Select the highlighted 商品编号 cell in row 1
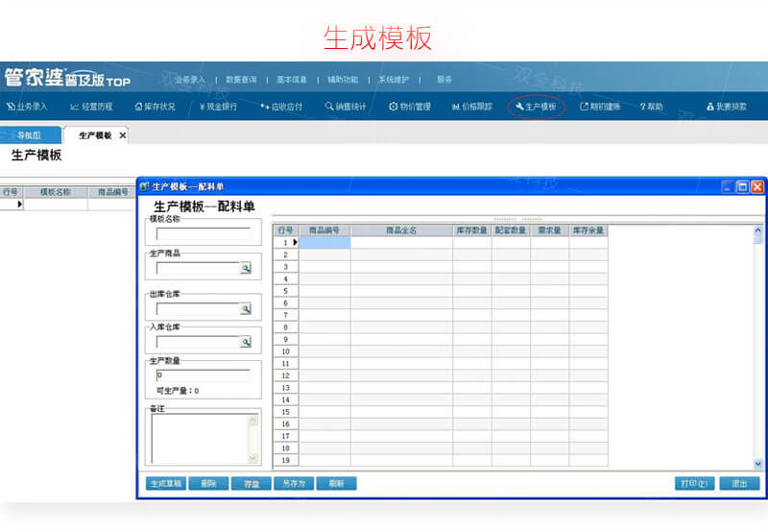 coord(324,243)
